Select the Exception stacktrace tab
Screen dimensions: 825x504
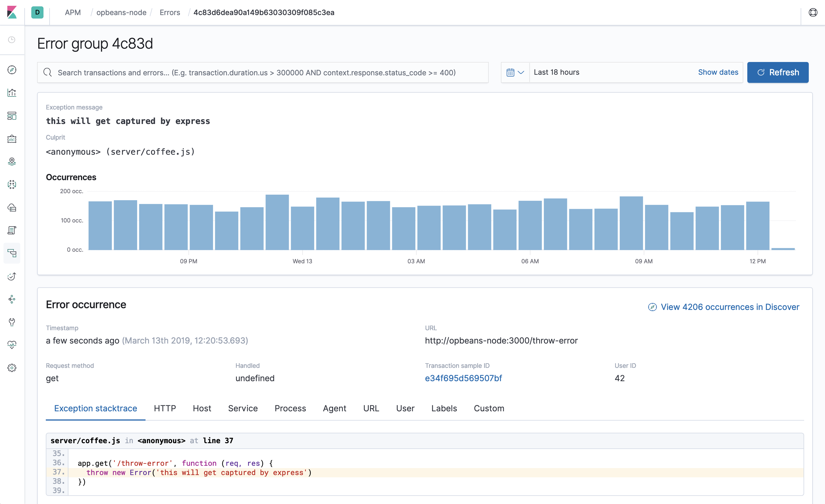point(95,408)
